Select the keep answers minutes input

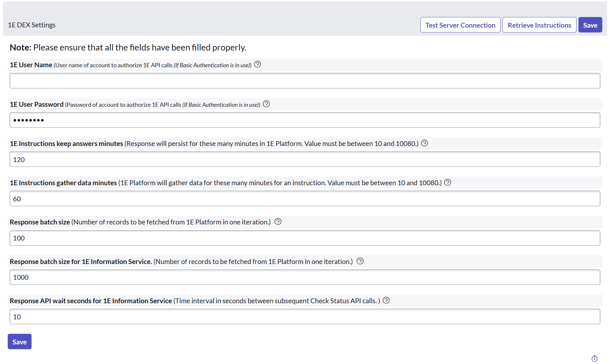(305, 159)
